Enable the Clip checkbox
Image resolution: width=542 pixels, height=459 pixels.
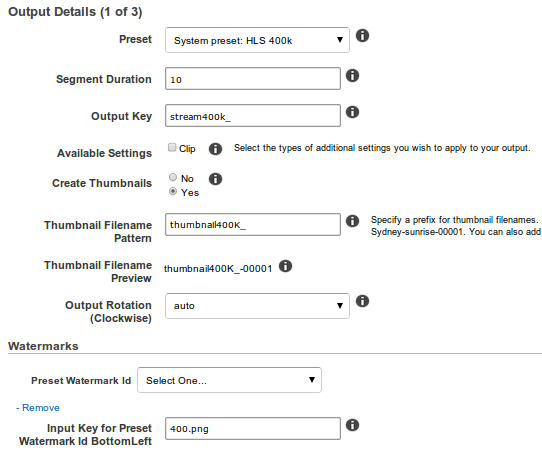tap(172, 148)
